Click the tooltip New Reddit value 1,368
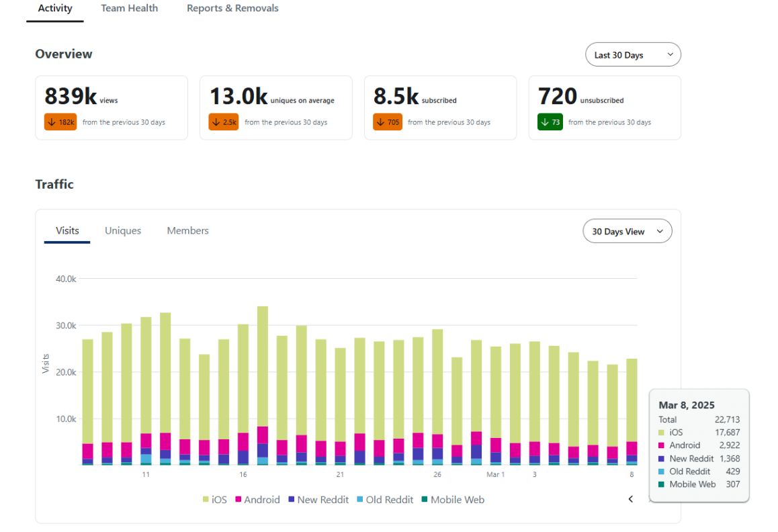This screenshot has height=532, width=778. point(730,459)
